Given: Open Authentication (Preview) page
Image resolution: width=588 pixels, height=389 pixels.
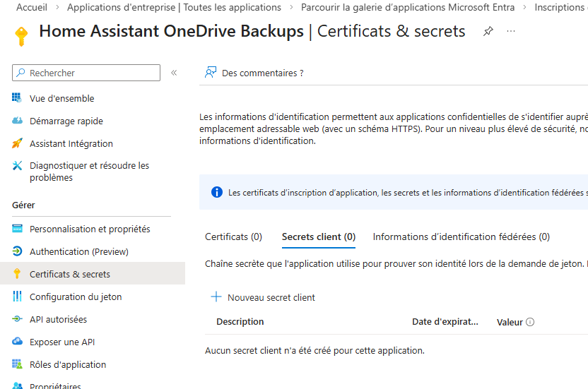Looking at the screenshot, I should (78, 251).
